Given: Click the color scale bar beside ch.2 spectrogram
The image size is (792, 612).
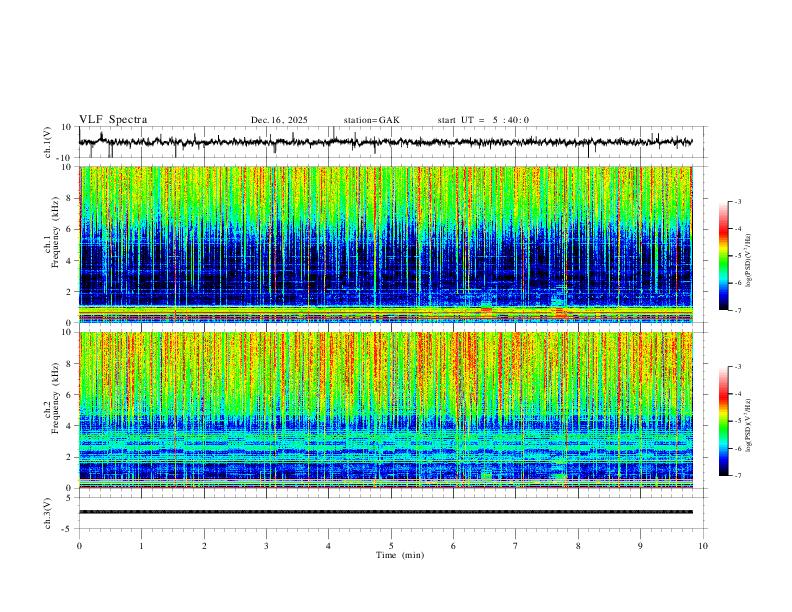Looking at the screenshot, I should pos(723,421).
